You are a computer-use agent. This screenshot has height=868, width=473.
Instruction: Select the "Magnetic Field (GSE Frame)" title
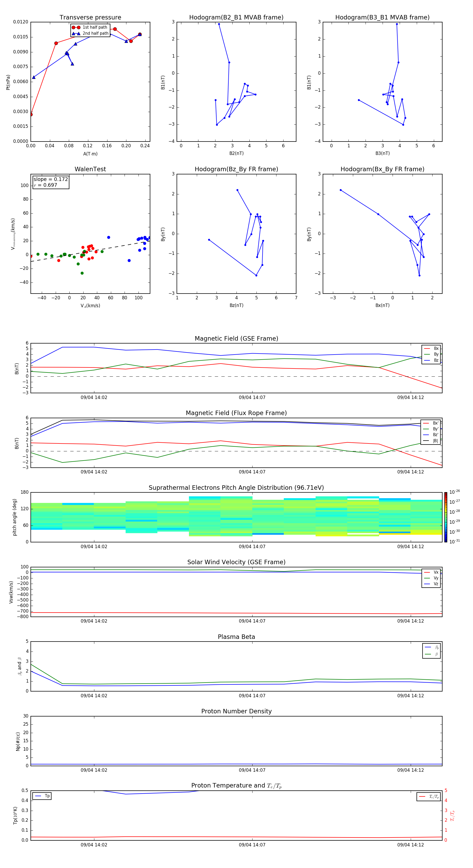click(236, 339)
